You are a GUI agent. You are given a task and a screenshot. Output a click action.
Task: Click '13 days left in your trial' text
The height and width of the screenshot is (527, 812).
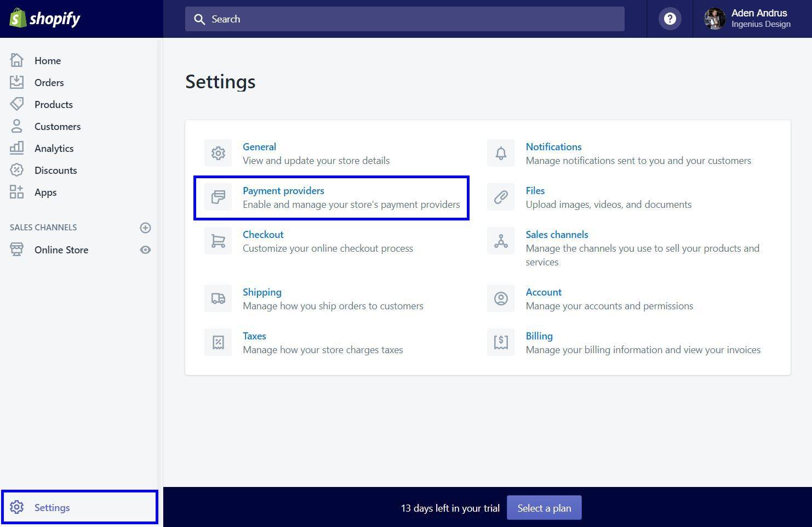tap(450, 508)
